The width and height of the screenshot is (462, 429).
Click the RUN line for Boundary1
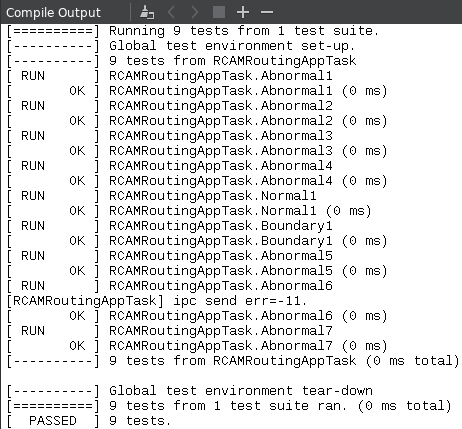170,226
